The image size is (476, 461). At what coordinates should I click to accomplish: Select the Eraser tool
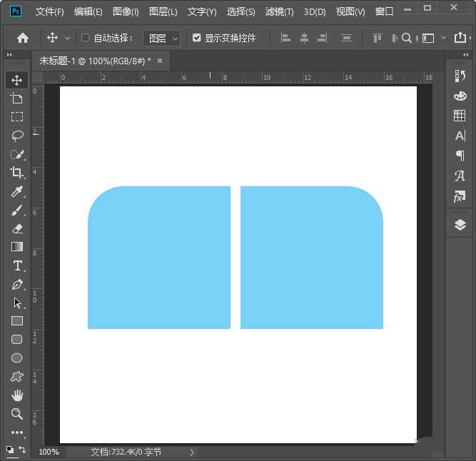[x=17, y=228]
